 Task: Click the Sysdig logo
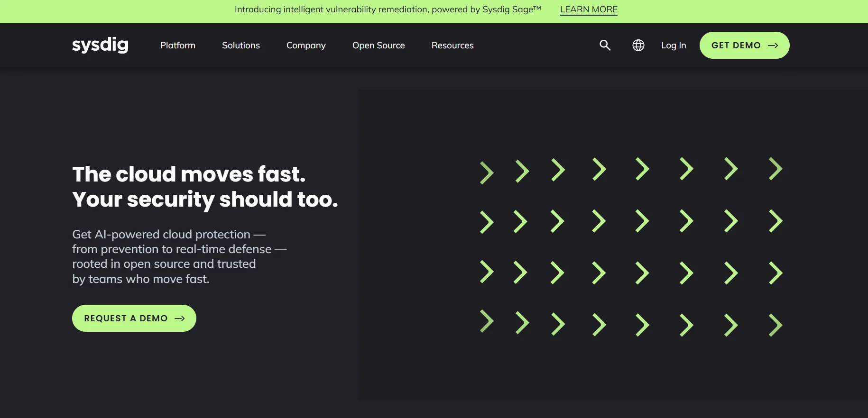100,45
